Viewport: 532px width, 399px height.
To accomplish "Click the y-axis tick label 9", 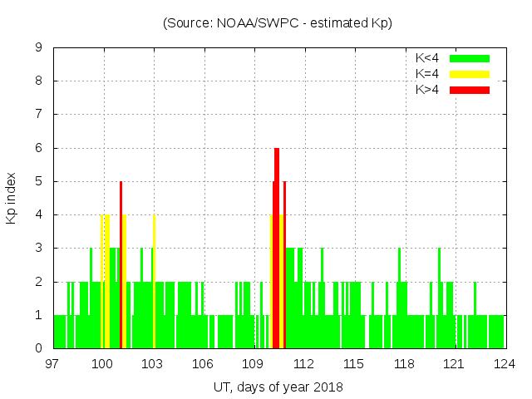I will pyautogui.click(x=39, y=48).
